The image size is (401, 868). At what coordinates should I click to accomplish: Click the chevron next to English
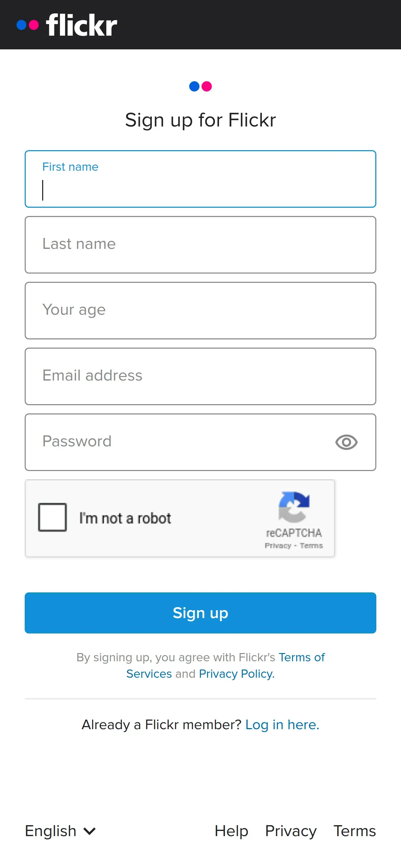click(x=90, y=831)
